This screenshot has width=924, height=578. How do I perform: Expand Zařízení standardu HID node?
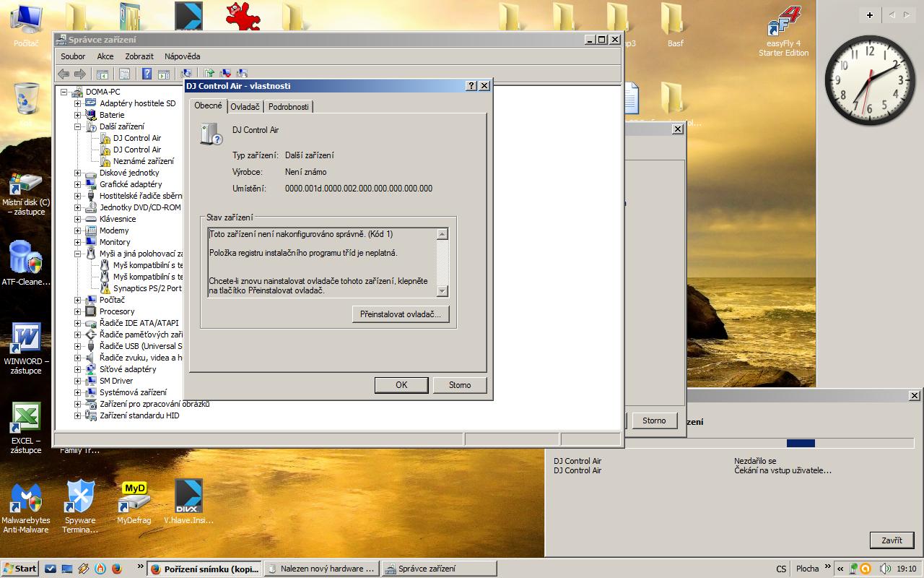point(77,415)
